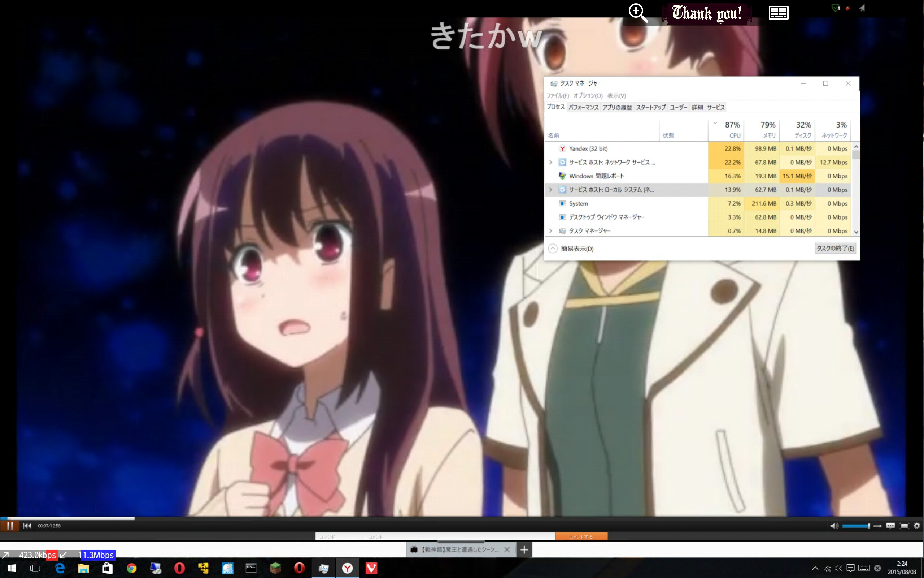Click the taskbar clock showing 2:24
924x578 pixels.
point(902,568)
